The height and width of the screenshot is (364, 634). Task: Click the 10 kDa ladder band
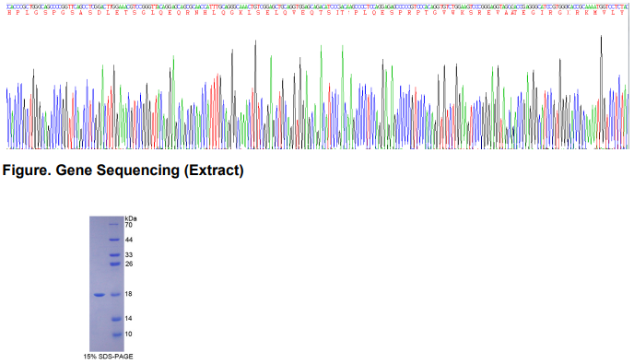pos(117,335)
